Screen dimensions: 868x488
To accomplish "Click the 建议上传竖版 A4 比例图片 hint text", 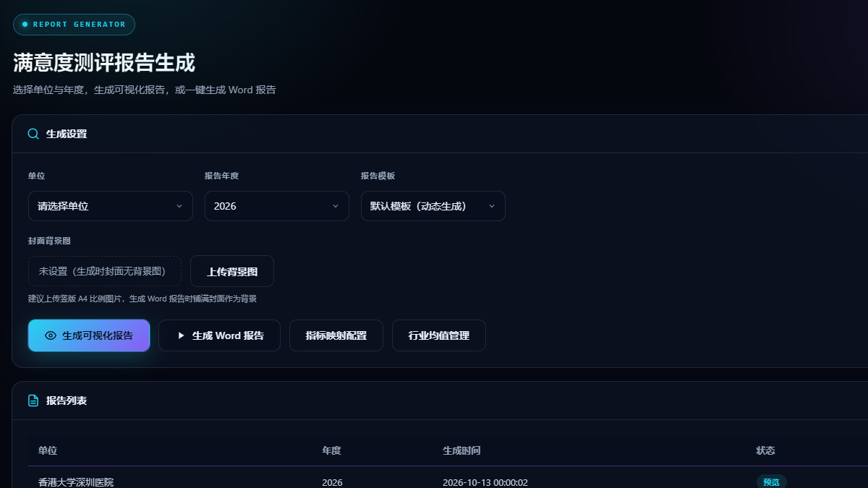I will (142, 299).
